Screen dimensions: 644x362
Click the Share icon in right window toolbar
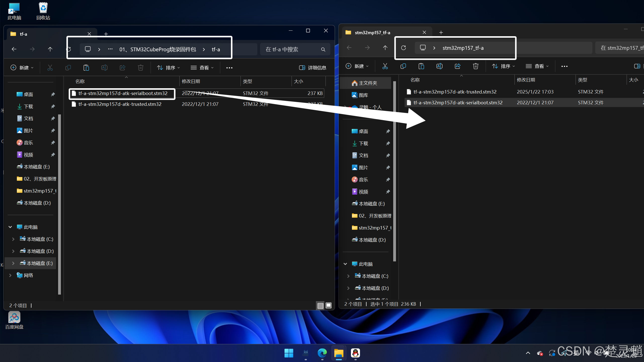(457, 66)
